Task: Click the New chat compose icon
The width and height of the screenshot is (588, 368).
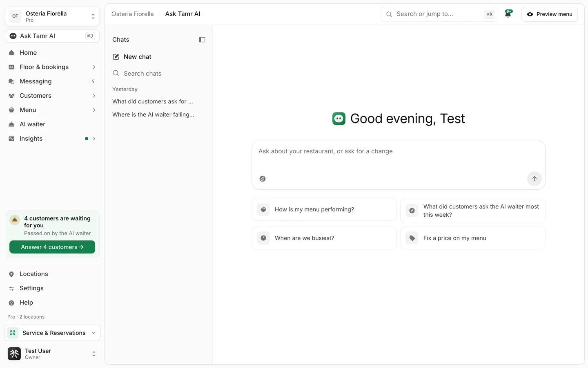Action: tap(116, 57)
